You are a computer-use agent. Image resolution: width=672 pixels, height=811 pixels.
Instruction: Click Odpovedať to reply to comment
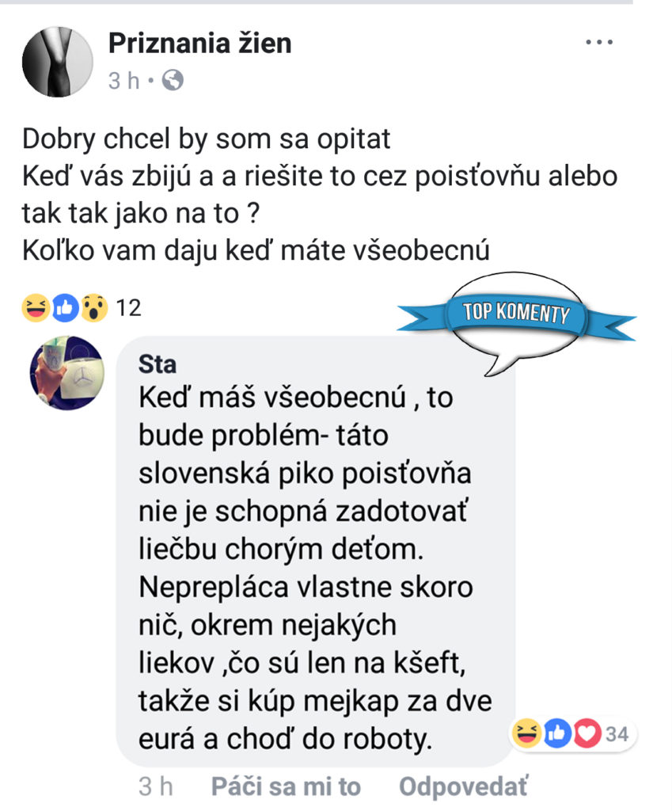pos(463,786)
